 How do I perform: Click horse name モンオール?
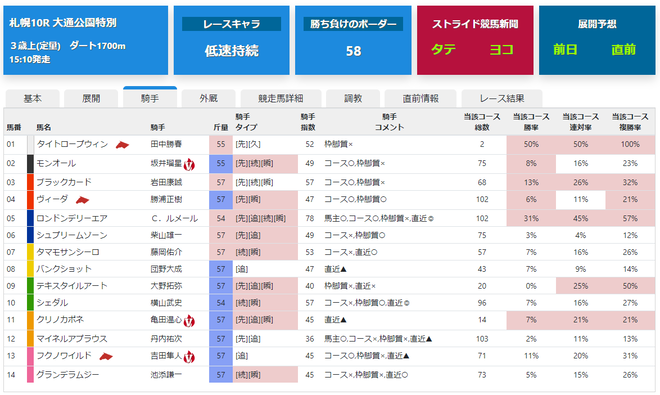pyautogui.click(x=56, y=163)
